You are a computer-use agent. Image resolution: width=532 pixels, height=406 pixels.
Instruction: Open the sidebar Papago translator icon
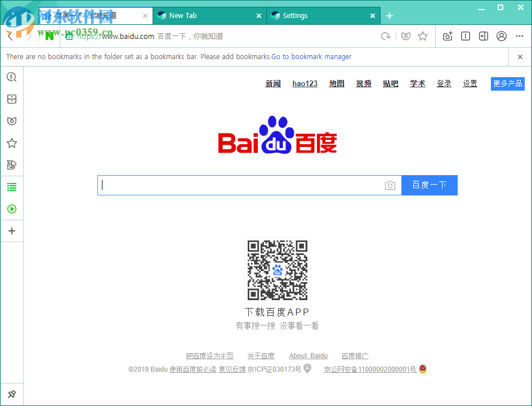[x=12, y=165]
